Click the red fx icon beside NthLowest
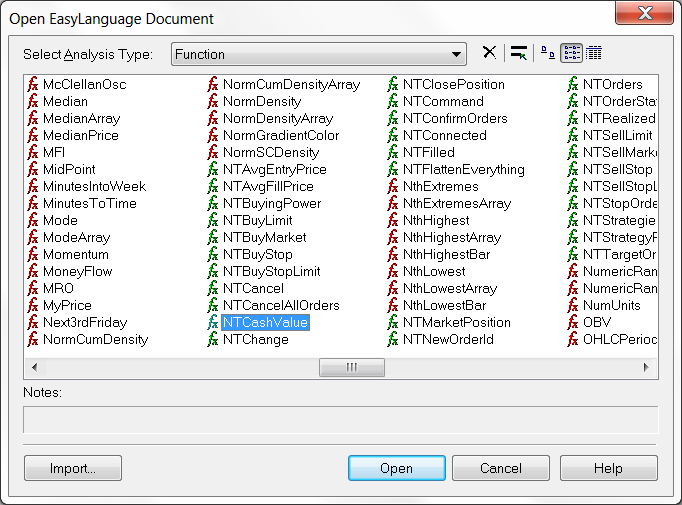This screenshot has width=682, height=505. click(x=393, y=271)
